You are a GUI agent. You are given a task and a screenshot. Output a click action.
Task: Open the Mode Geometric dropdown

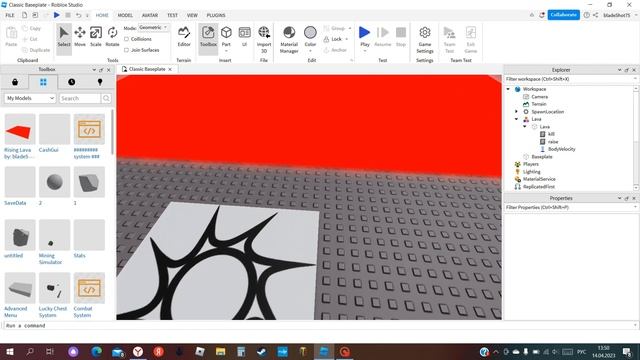(x=153, y=27)
